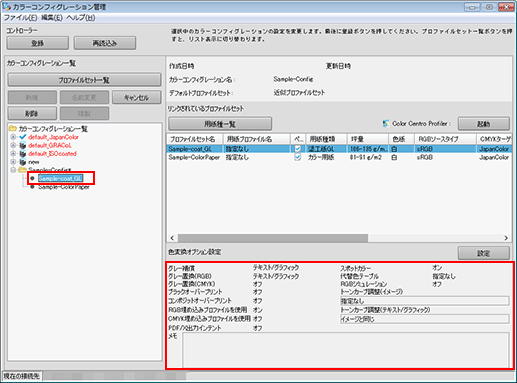Viewport: 517px width, 383px height.
Task: Click the カラーコンフィグレーション一覧 root folder icon
Action: pyautogui.click(x=13, y=128)
